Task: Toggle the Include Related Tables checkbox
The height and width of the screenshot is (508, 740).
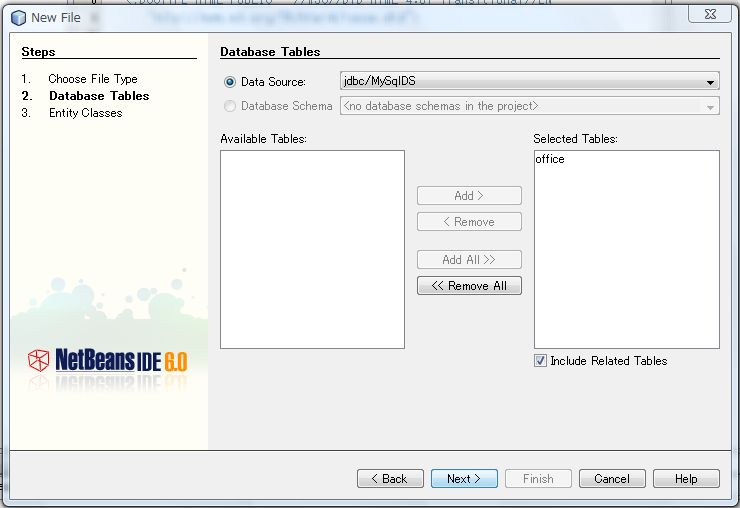Action: click(541, 361)
